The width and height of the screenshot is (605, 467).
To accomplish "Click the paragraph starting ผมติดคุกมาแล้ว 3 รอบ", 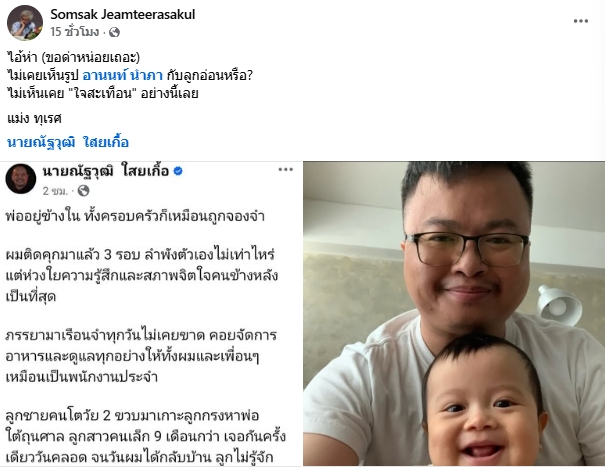I will point(142,276).
